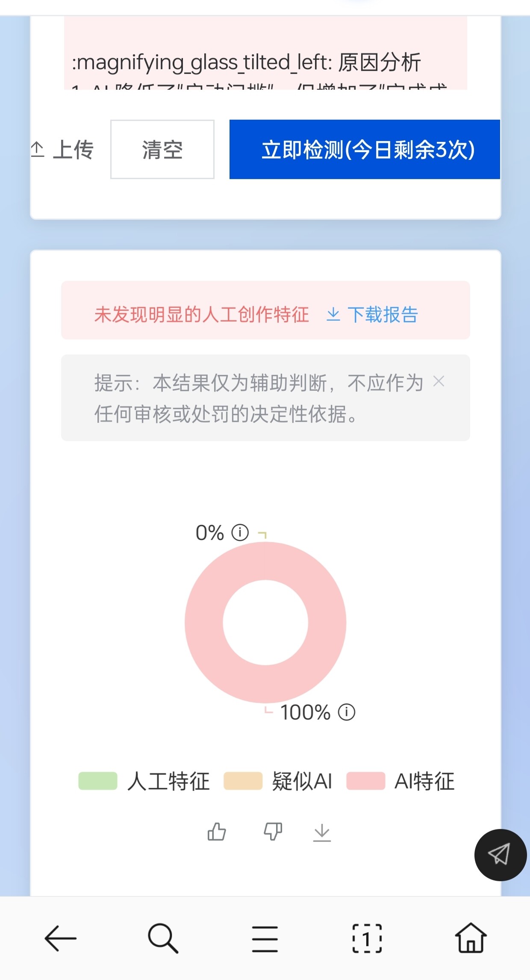Dismiss the 提示 notice with X
Screen dimensions: 530x980
coord(439,381)
